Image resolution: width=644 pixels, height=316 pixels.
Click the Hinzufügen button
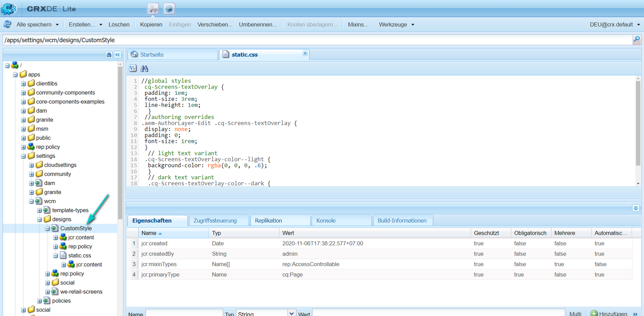pos(609,313)
